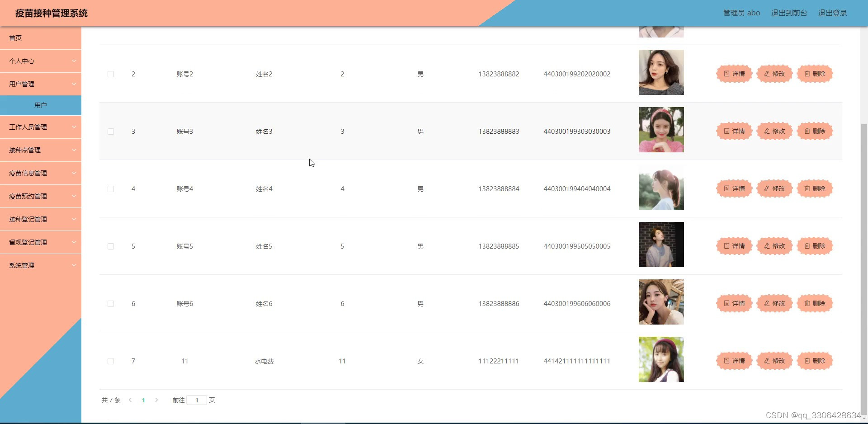Select the 账号3 row checkbox
Image resolution: width=868 pixels, height=424 pixels.
point(111,132)
